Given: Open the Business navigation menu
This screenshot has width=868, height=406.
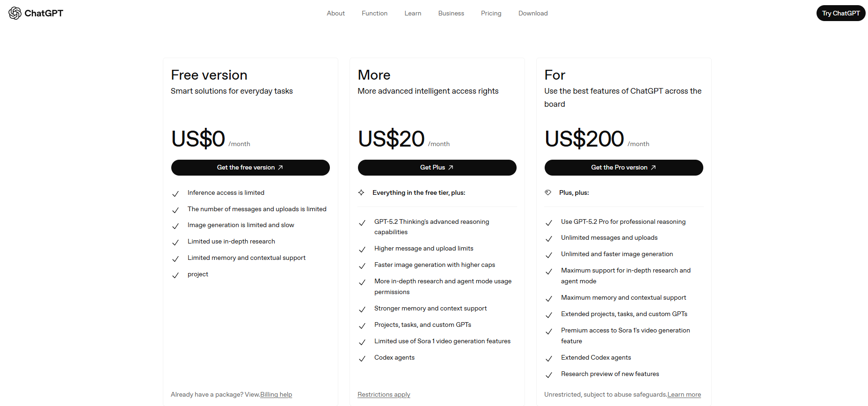Looking at the screenshot, I should point(451,13).
